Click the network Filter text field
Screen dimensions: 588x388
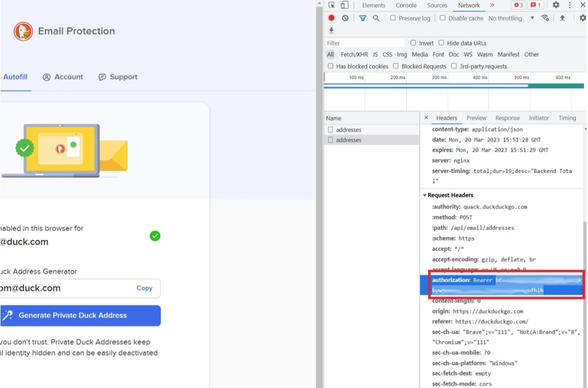click(365, 43)
